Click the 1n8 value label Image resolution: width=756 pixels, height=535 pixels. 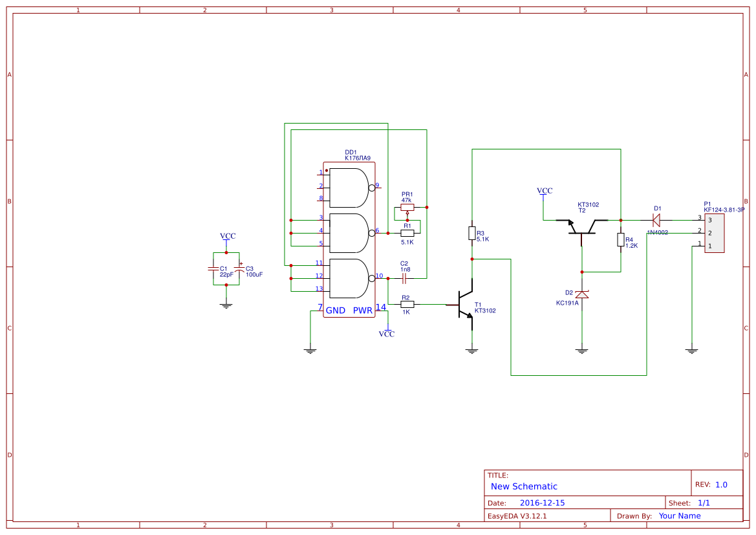pos(405,270)
